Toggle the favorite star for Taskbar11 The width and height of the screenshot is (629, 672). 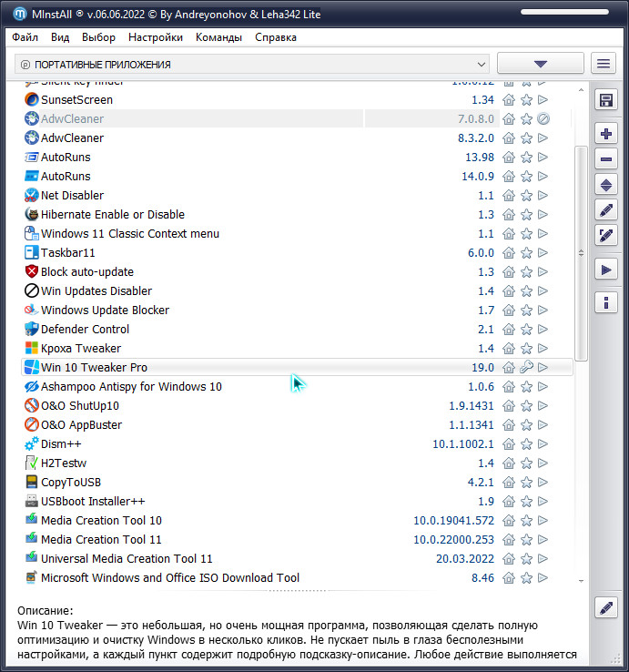526,253
